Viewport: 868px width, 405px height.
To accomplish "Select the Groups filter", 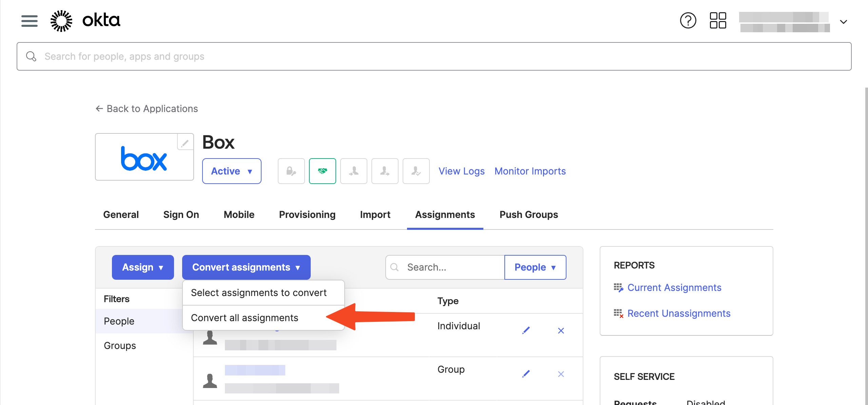I will point(144,346).
